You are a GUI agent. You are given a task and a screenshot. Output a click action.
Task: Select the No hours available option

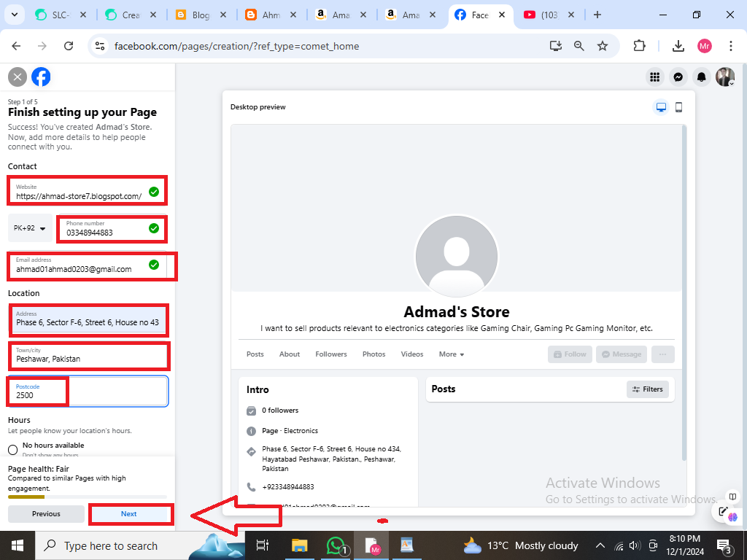[x=13, y=449]
